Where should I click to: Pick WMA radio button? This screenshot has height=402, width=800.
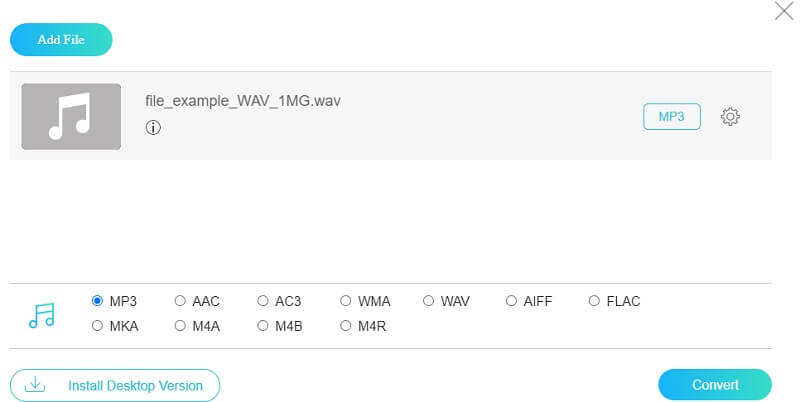(346, 301)
